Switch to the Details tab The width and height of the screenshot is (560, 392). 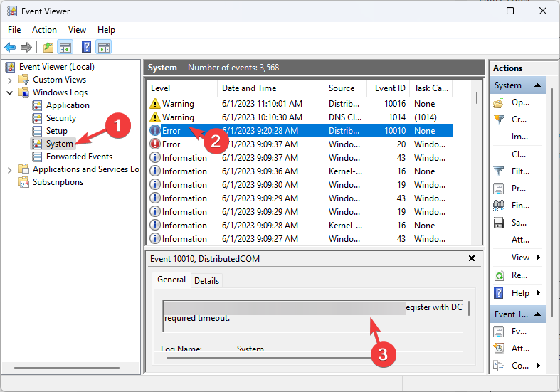pyautogui.click(x=207, y=281)
